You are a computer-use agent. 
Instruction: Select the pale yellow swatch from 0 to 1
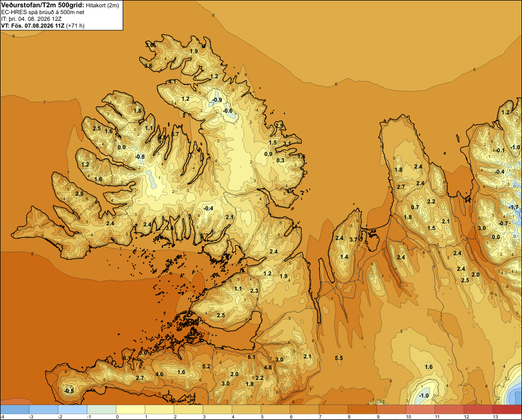click(x=130, y=410)
